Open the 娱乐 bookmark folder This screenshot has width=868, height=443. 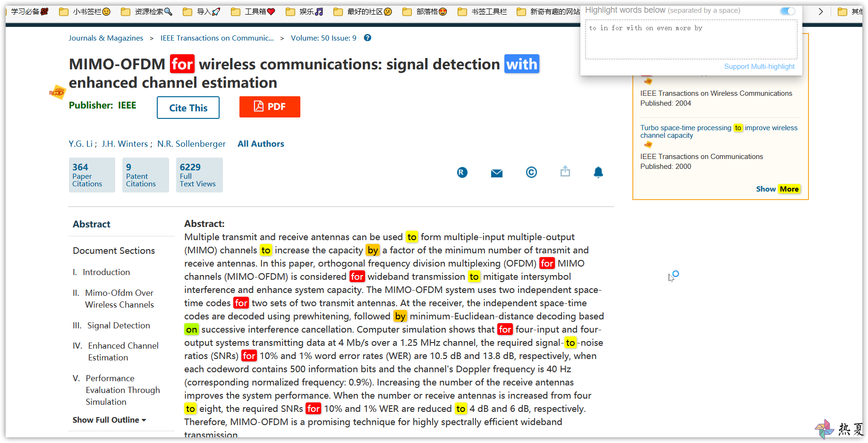coord(305,11)
